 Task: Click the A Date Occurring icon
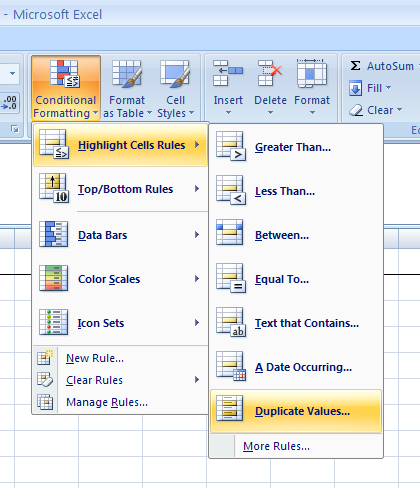tap(231, 366)
